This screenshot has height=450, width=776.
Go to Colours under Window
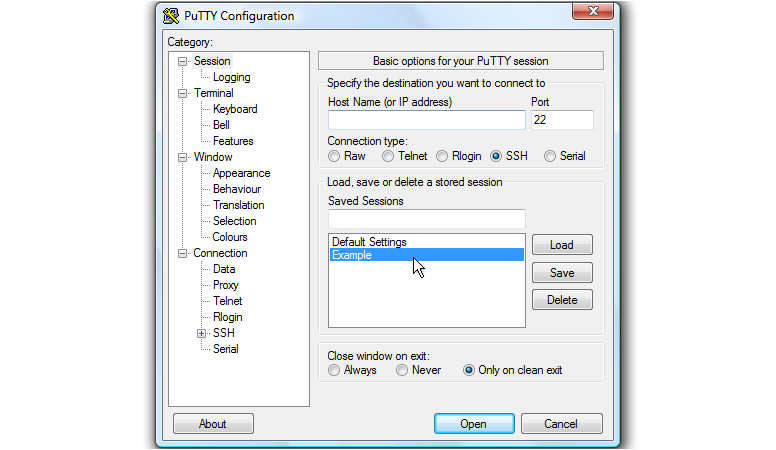click(230, 237)
